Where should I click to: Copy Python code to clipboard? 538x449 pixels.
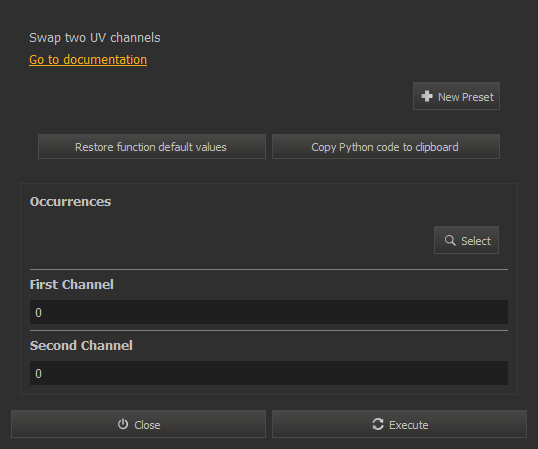coord(386,147)
